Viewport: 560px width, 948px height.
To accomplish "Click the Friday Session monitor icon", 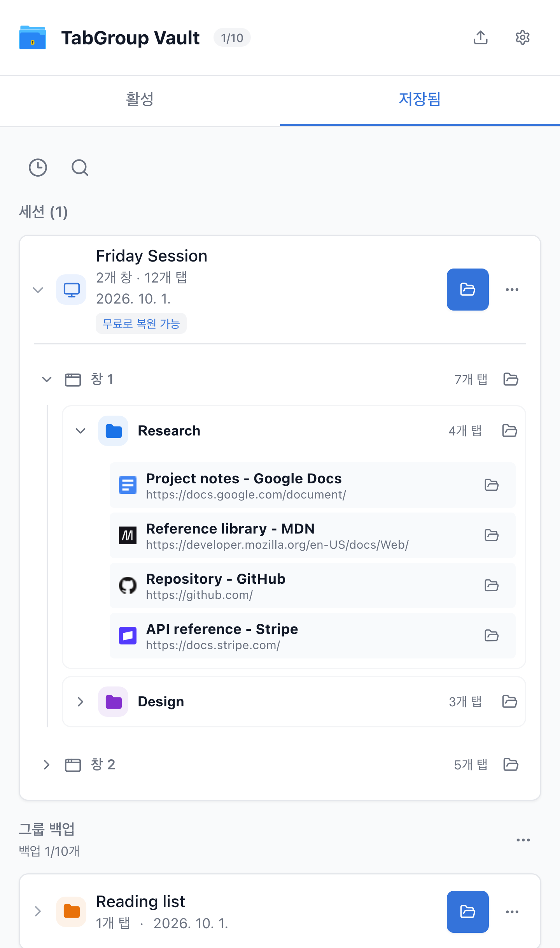I will click(x=71, y=290).
